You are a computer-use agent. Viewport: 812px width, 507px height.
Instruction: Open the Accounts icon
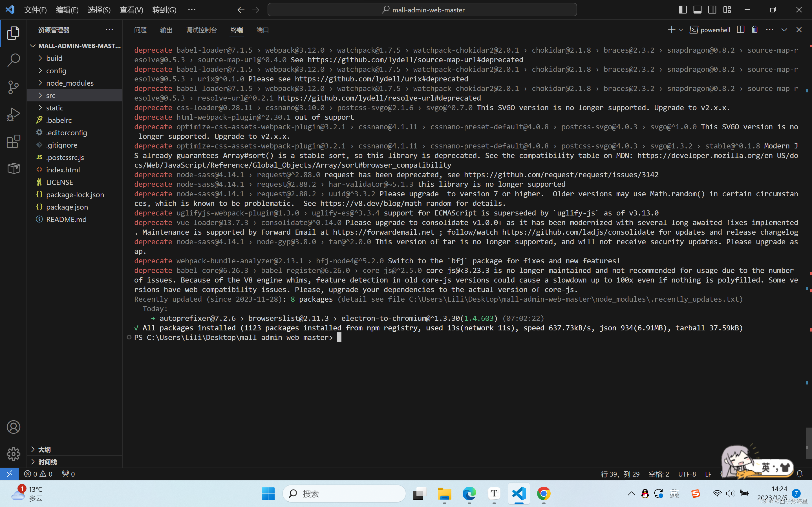pyautogui.click(x=14, y=427)
